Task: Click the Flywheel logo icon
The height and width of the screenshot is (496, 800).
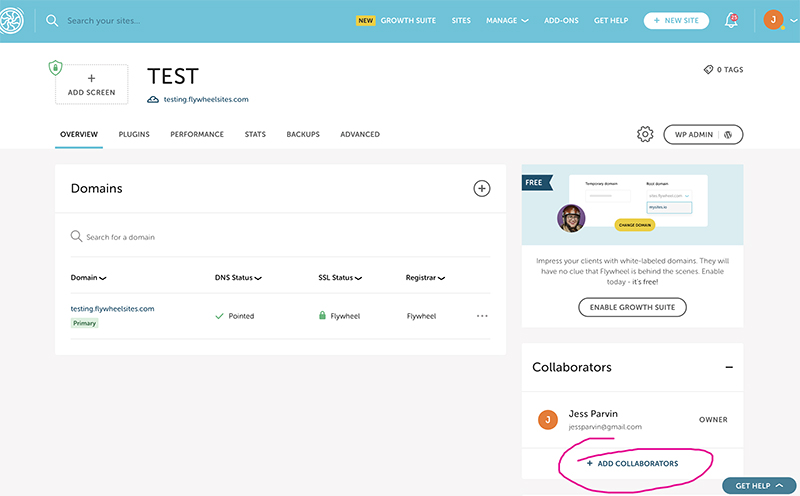Action: pos(11,20)
